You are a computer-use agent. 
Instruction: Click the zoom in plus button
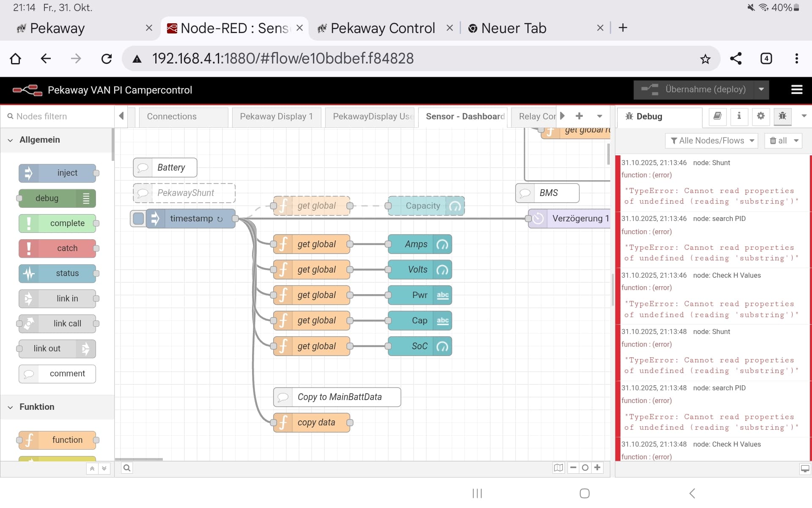pyautogui.click(x=597, y=468)
